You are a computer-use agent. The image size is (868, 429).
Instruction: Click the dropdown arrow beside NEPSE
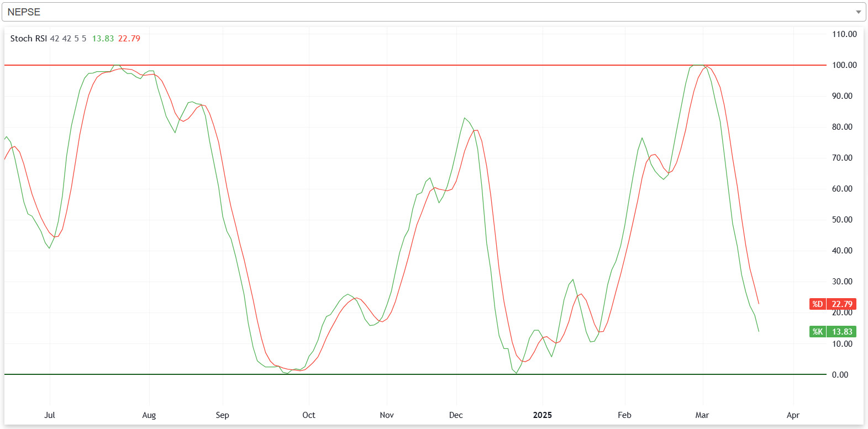[x=858, y=12]
